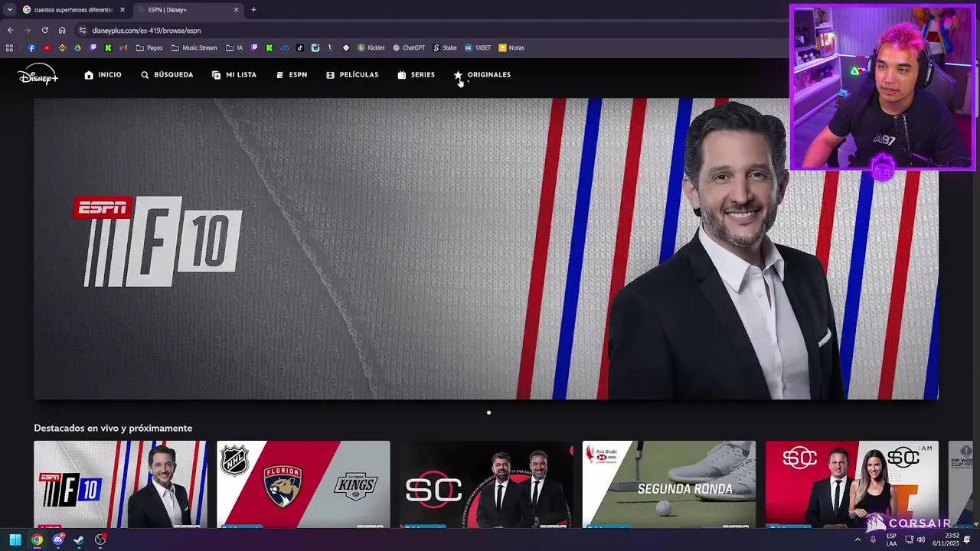
Task: Close the 'cuantos superheroes' Google tab
Action: point(122,10)
